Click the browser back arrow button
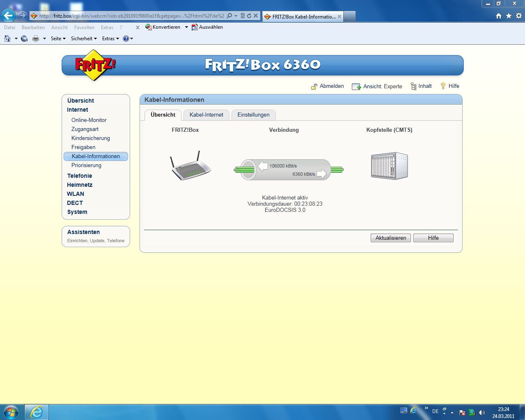Viewport: 525px width, 420px height. (x=8, y=16)
